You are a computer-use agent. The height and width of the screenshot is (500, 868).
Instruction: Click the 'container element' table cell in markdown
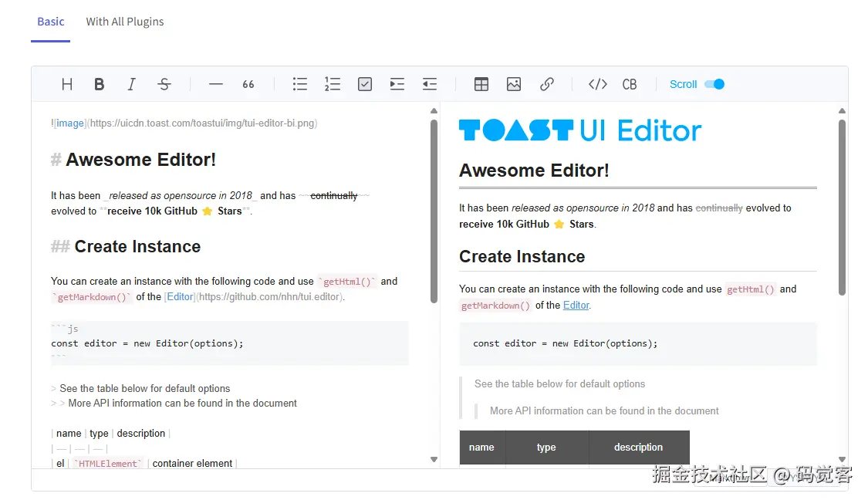coord(192,464)
